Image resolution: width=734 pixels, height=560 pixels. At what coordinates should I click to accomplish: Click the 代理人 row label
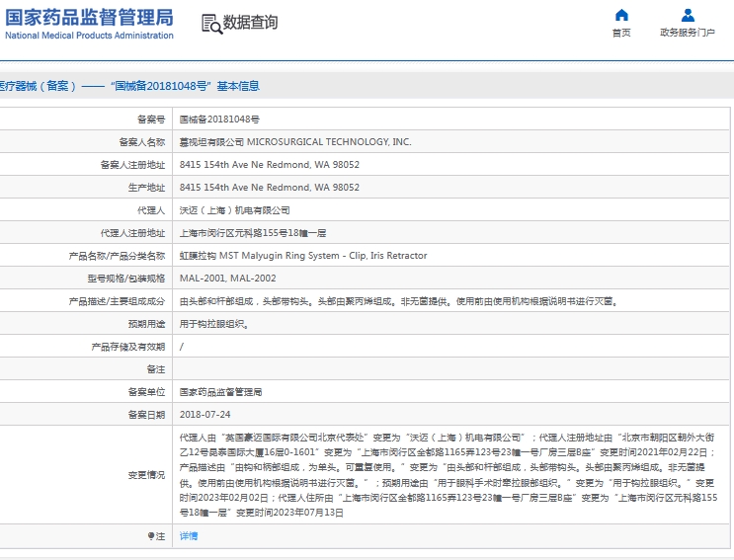tap(151, 210)
